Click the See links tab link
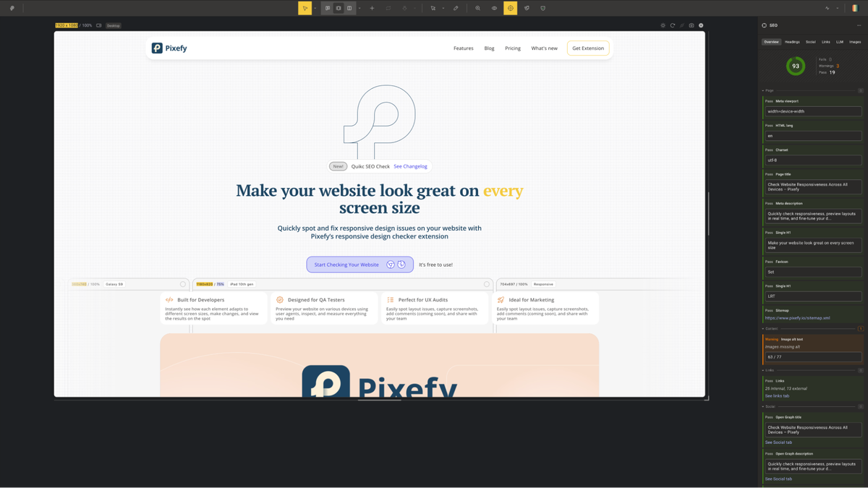Screen dimensions: 868x488 tap(777, 396)
